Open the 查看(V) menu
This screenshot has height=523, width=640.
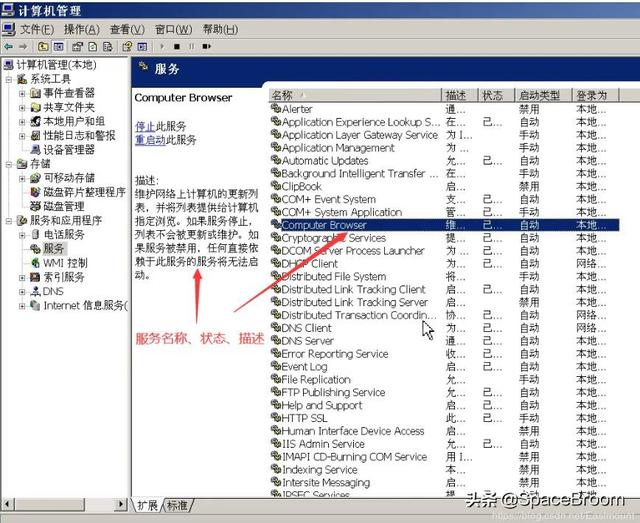[x=127, y=29]
